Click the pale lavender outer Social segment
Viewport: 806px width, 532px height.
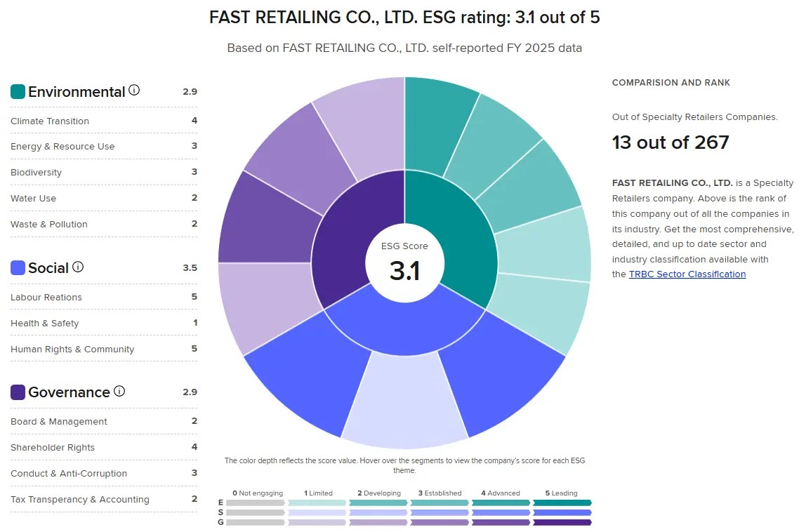coord(404,401)
